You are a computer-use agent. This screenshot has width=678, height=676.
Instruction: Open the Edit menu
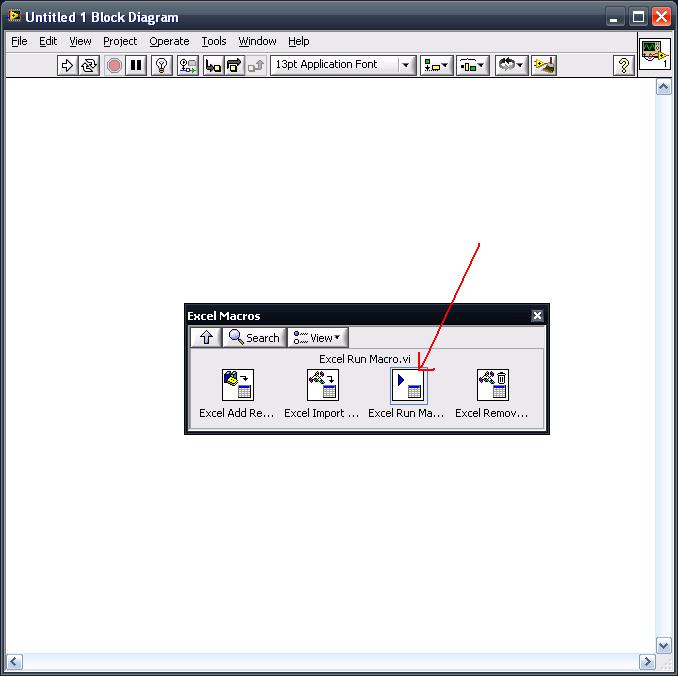pos(48,41)
